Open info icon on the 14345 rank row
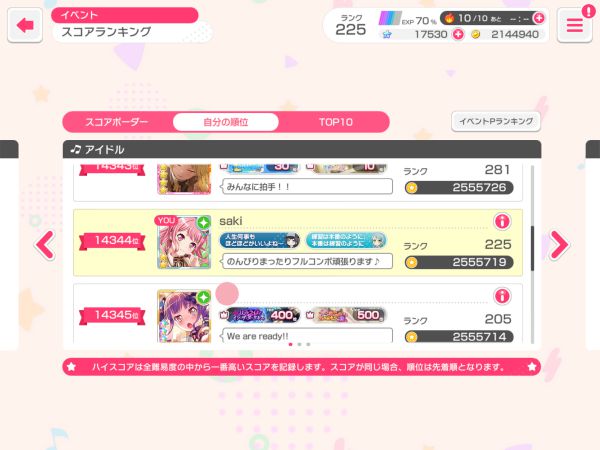The height and width of the screenshot is (450, 600). coord(502,296)
